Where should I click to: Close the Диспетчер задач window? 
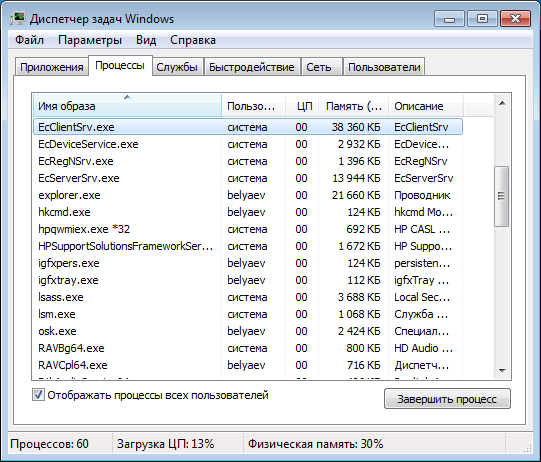(515, 19)
